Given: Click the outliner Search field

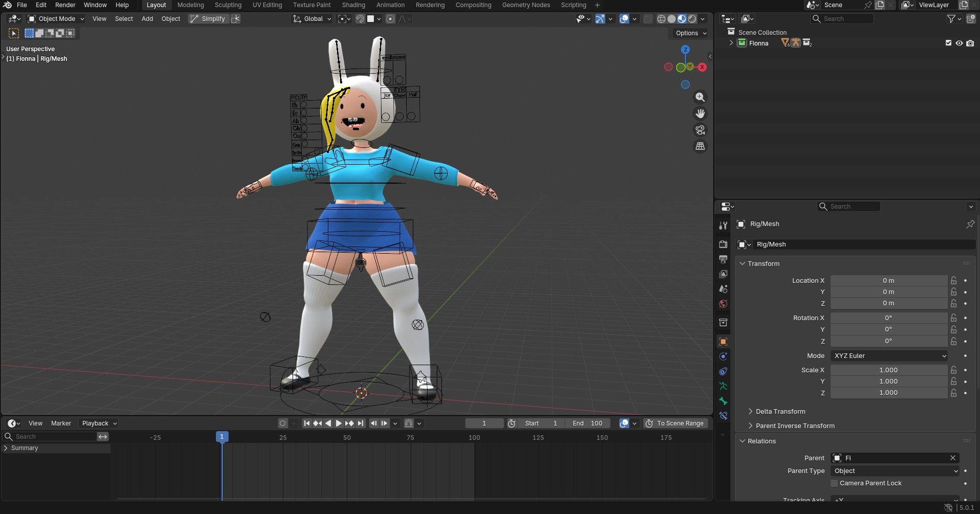Looking at the screenshot, I should tap(843, 19).
